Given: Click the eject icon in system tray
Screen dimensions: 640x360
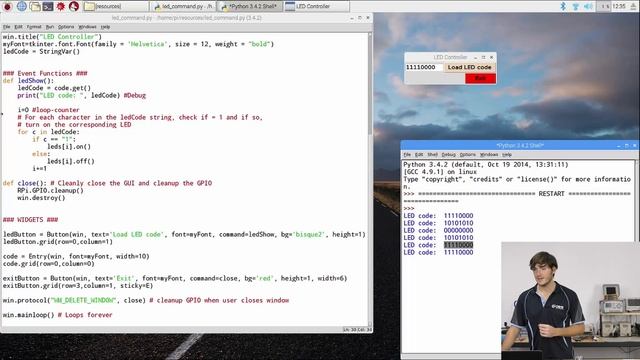Looking at the screenshot, I should [x=634, y=6].
